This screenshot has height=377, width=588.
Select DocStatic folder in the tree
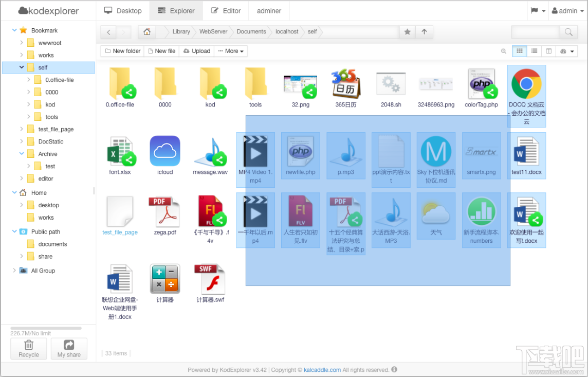click(50, 141)
